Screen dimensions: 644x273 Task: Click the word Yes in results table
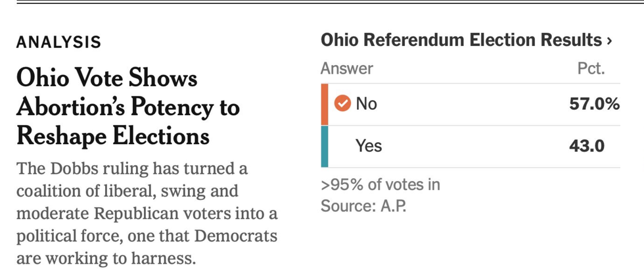point(369,146)
